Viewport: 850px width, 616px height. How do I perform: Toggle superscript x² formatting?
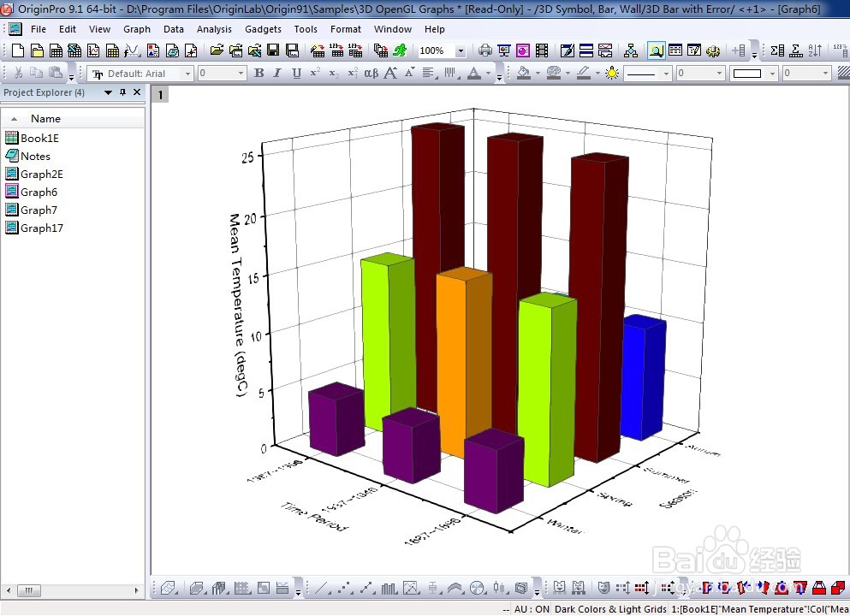click(x=315, y=73)
